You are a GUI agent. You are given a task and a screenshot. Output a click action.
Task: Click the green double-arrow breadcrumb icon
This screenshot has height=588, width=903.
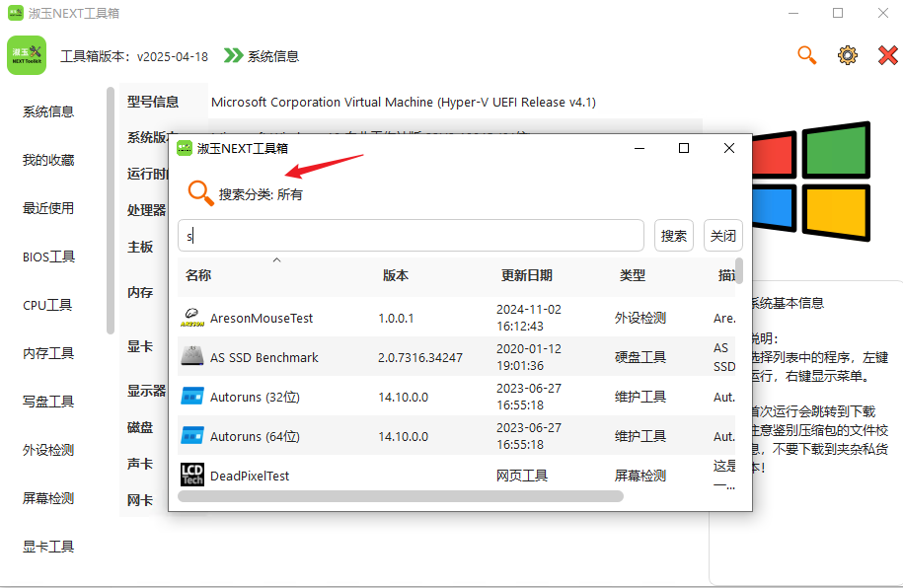click(x=233, y=56)
